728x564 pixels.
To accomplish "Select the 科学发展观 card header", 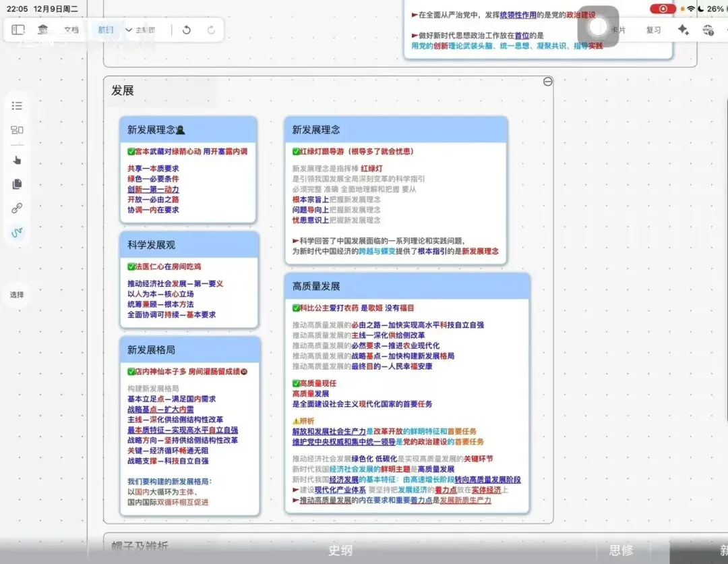I will point(189,245).
